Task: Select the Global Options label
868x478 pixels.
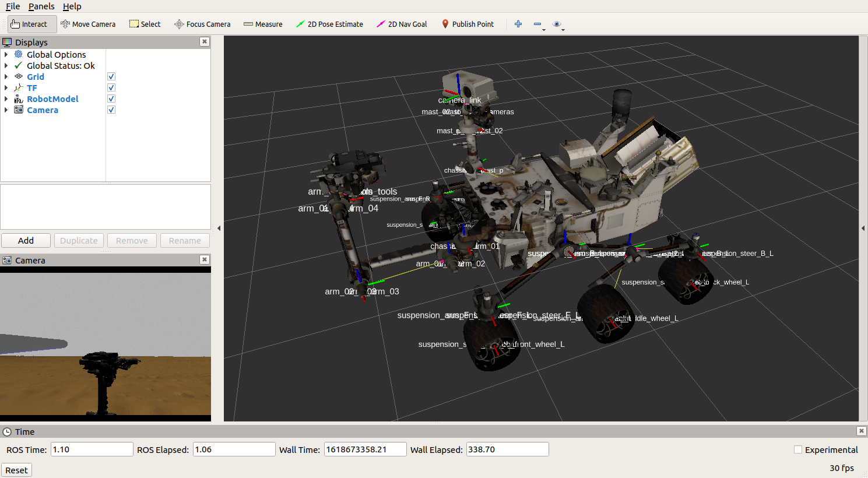Action: click(56, 54)
